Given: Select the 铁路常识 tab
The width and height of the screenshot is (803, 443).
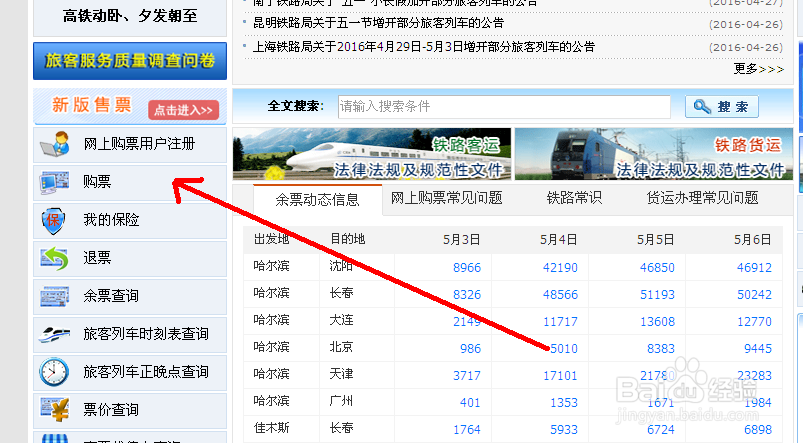Looking at the screenshot, I should (574, 198).
